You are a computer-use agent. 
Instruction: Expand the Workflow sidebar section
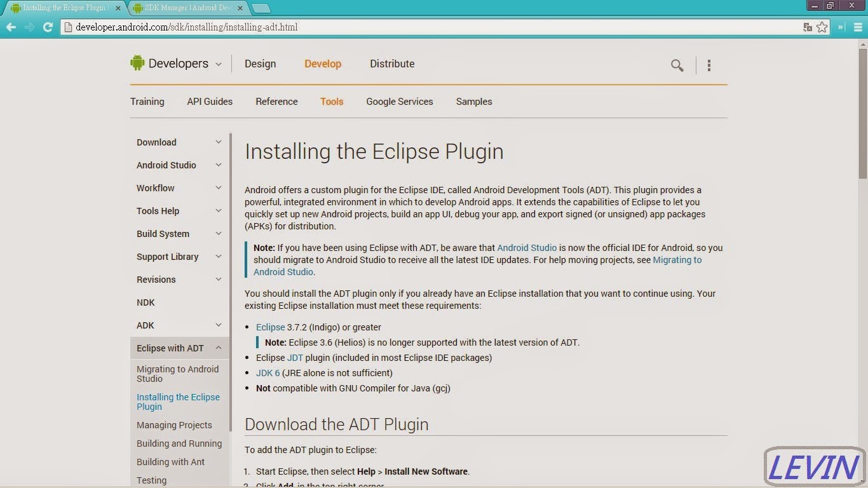(x=219, y=188)
